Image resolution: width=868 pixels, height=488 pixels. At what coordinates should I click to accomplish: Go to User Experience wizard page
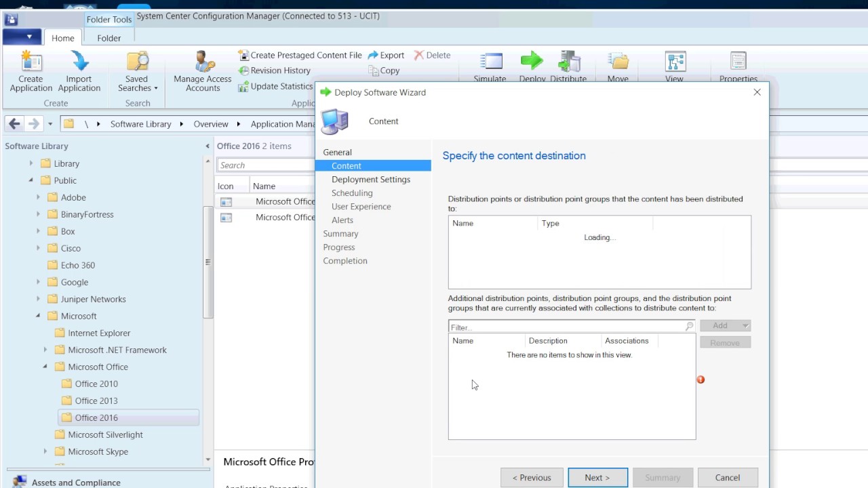(x=361, y=206)
